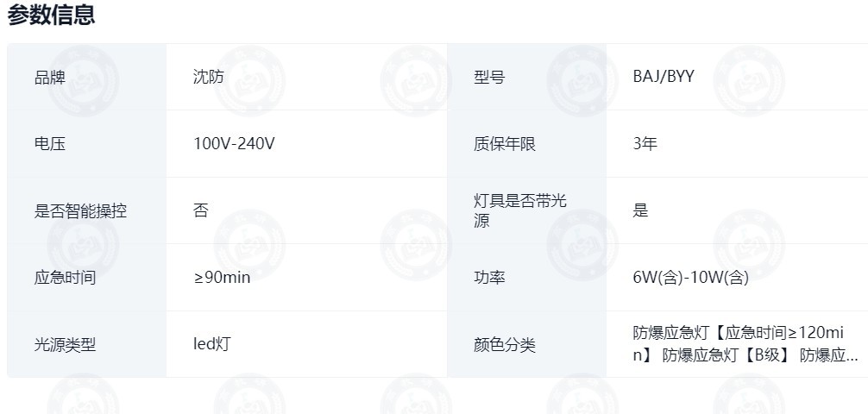Click the brand value 沈防
The image size is (868, 414).
click(209, 77)
